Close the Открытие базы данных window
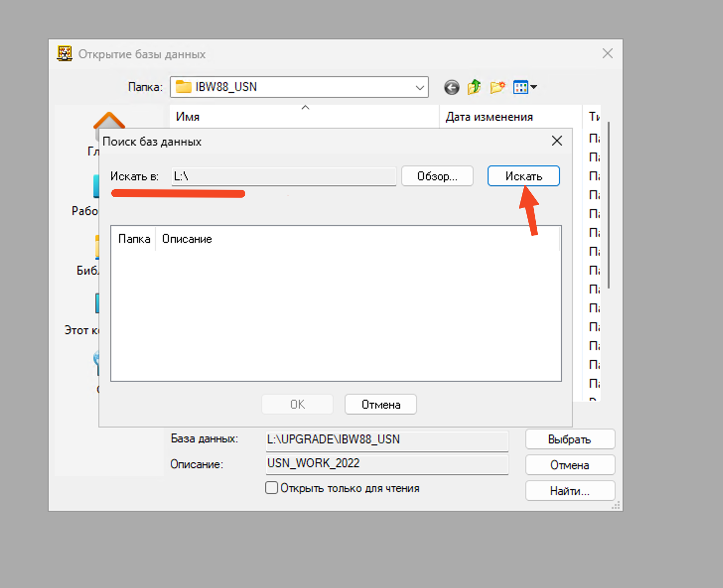The width and height of the screenshot is (723, 588). 607,54
